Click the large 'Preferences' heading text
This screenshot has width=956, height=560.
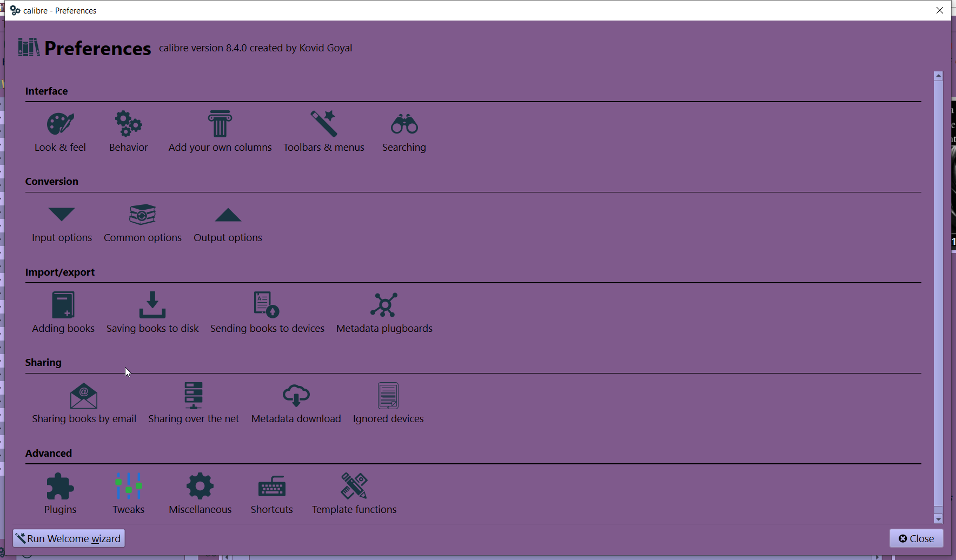[x=98, y=49]
